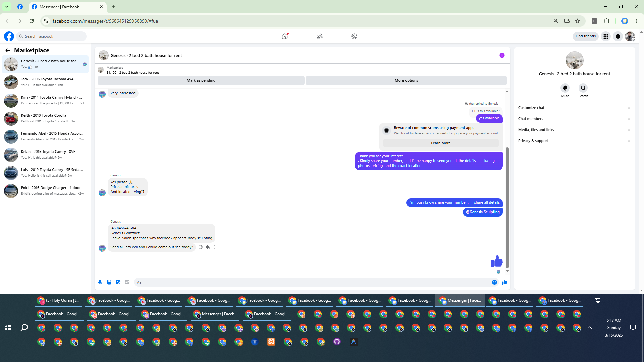Click the Facebook logo icon
The image size is (644, 362).
(x=9, y=36)
